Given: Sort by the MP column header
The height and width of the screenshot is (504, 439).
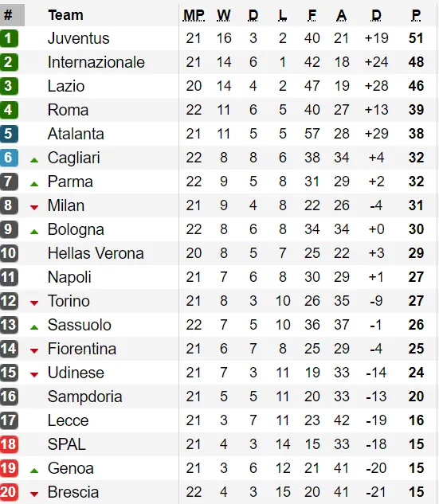Looking at the screenshot, I should point(194,15).
